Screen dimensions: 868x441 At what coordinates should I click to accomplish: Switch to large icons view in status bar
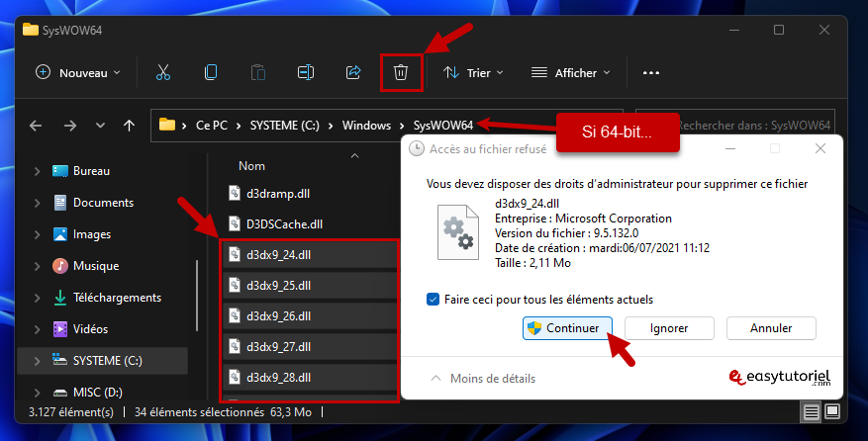pyautogui.click(x=833, y=411)
